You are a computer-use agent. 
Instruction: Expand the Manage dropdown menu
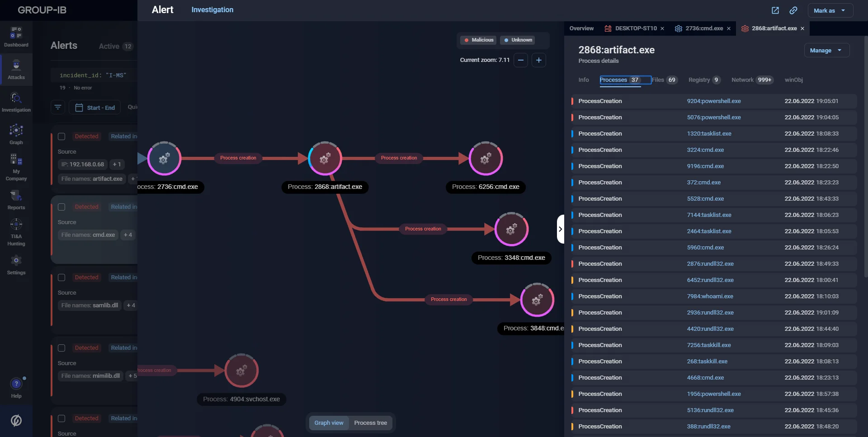point(826,50)
